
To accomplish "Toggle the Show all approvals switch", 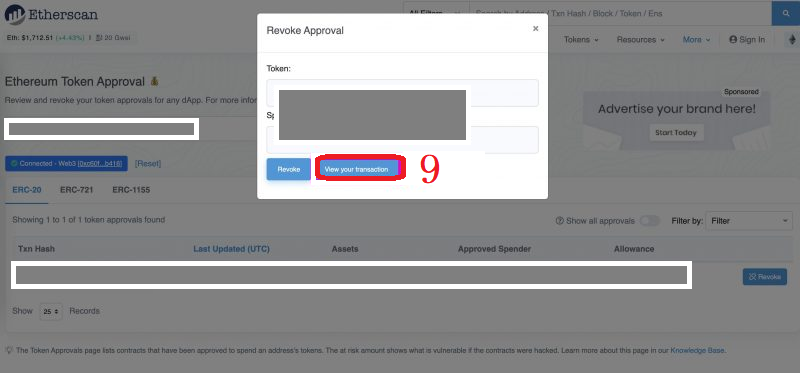I will 649,221.
